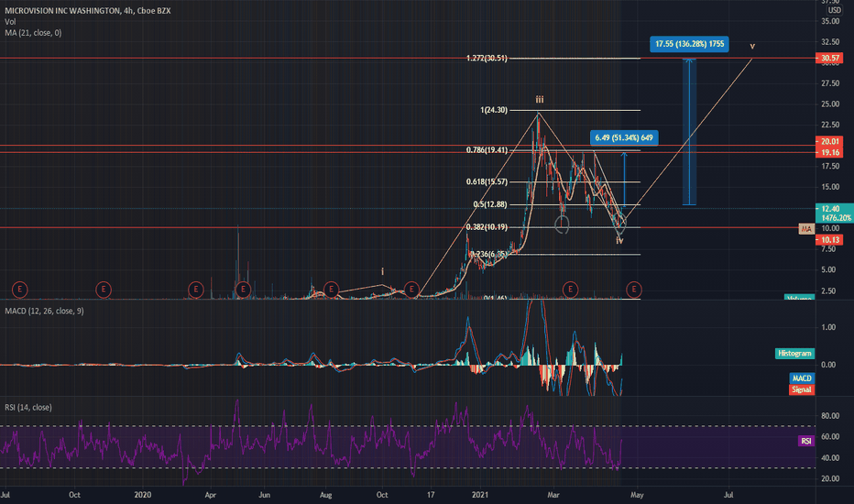Click the red Signal tag
This screenshot has width=854, height=504.
802,389
